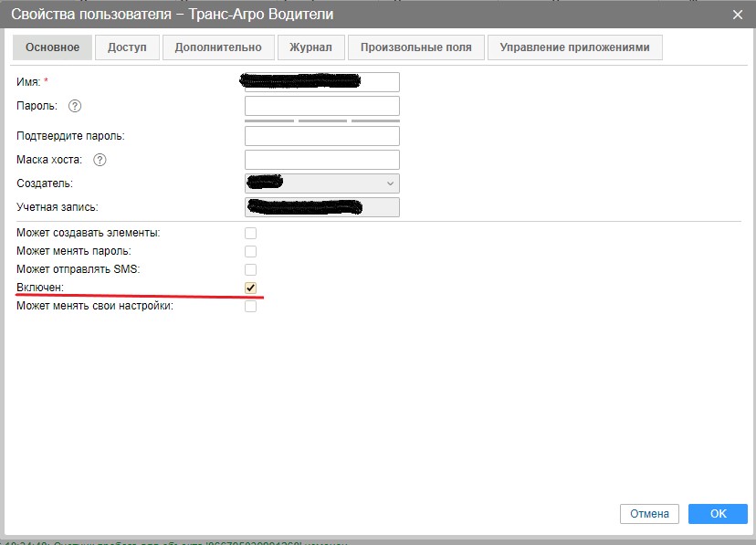Select the Журнал tab

[310, 47]
